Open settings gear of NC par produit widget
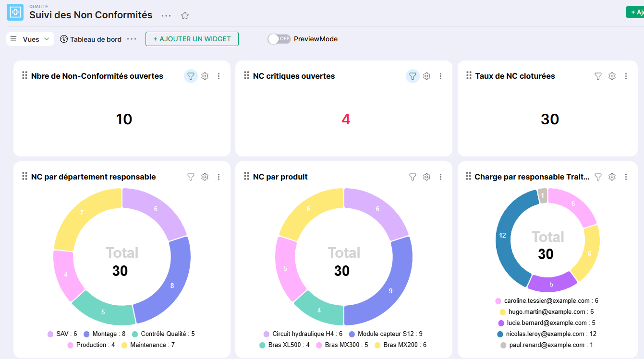This screenshot has width=644, height=359. tap(426, 177)
